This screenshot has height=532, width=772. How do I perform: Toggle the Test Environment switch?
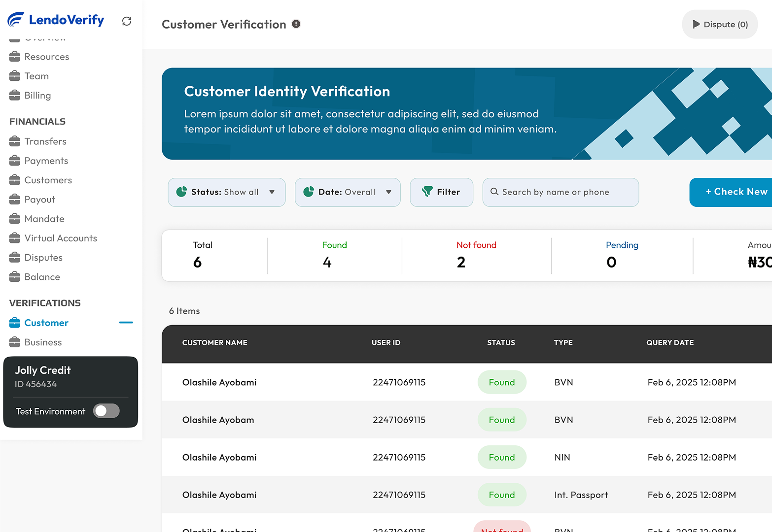tap(106, 411)
